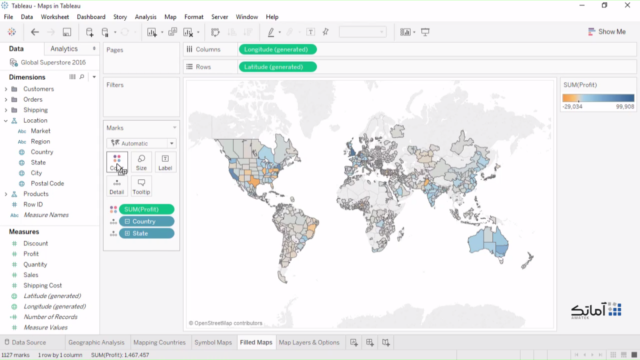
Task: Click the SUM(Profit) pill in Marks
Action: tap(147, 209)
